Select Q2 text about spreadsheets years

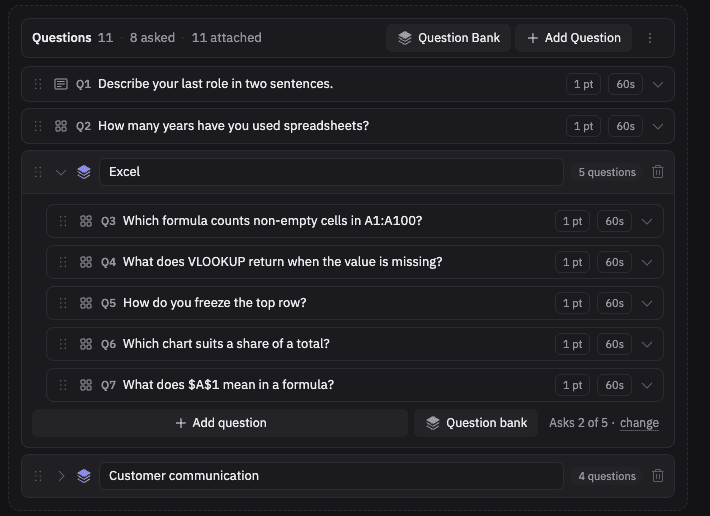point(234,126)
